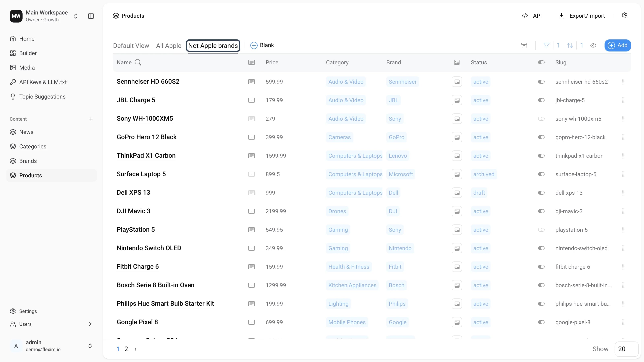This screenshot has height=362, width=644.
Task: Toggle the switch for Surface Laptop 5
Action: [x=541, y=174]
